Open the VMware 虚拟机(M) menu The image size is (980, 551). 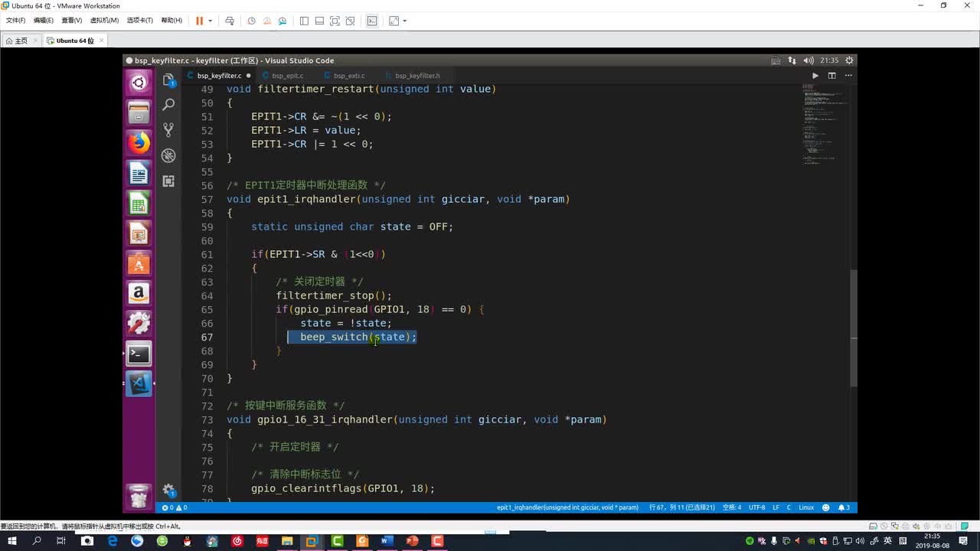click(104, 21)
